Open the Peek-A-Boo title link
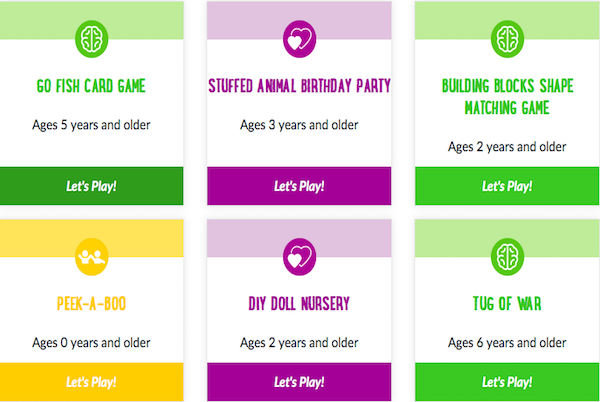The width and height of the screenshot is (600, 402). [91, 304]
